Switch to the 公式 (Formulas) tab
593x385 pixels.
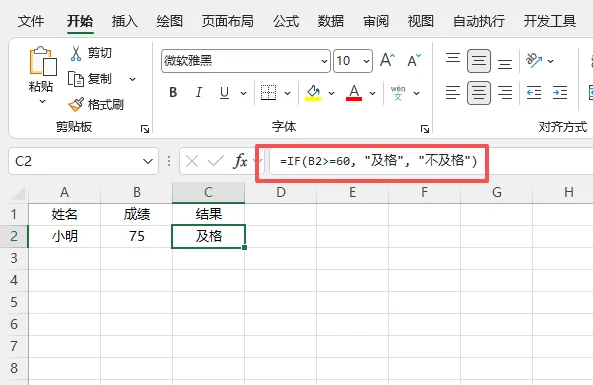click(286, 21)
